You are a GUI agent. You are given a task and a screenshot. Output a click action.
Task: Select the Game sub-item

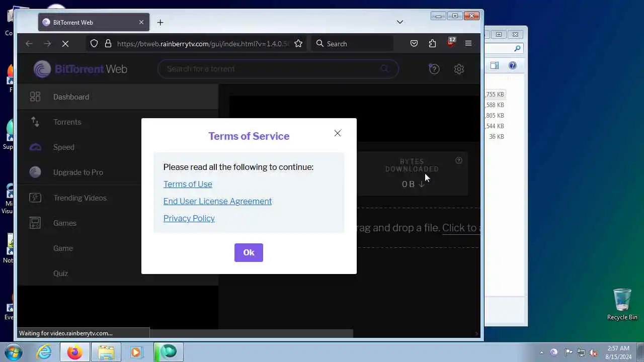(x=63, y=248)
